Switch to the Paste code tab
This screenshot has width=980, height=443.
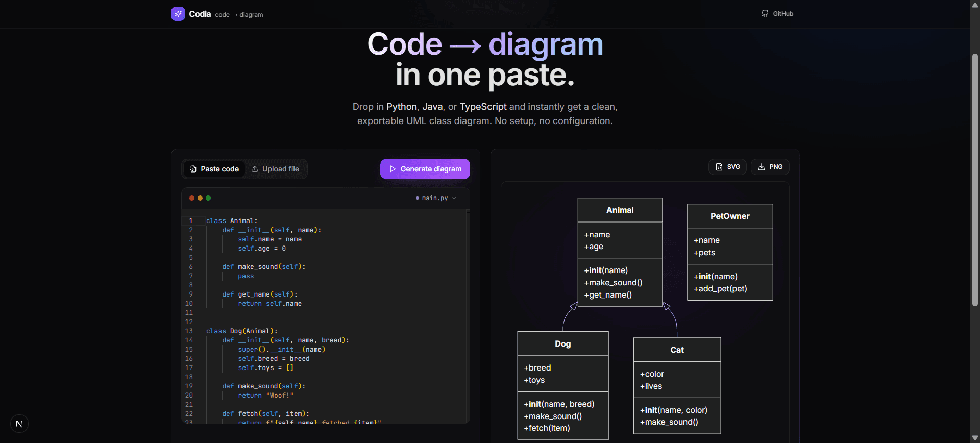(x=214, y=169)
